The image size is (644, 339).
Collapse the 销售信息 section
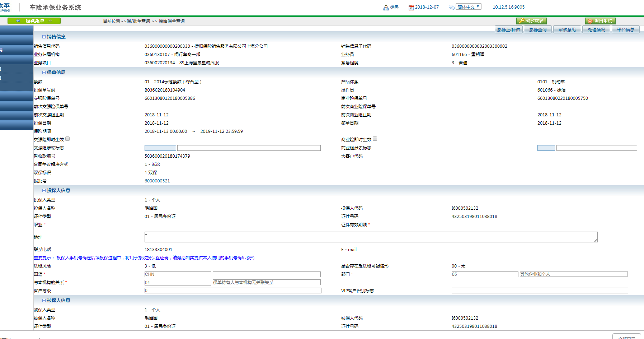pyautogui.click(x=44, y=37)
